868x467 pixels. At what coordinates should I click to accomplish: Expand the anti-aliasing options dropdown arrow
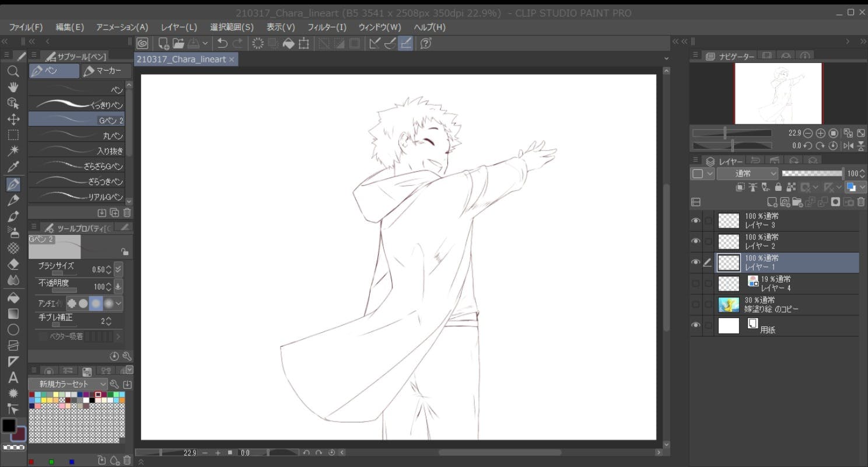pyautogui.click(x=119, y=304)
